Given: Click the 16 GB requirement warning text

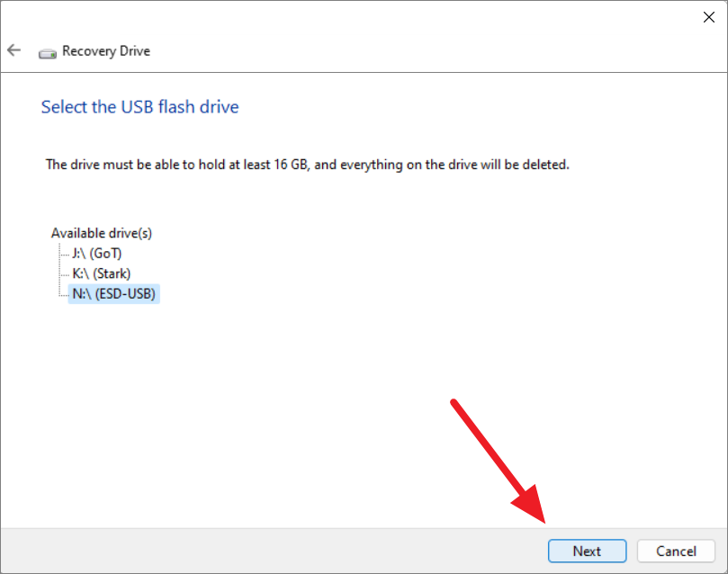Looking at the screenshot, I should coord(308,165).
